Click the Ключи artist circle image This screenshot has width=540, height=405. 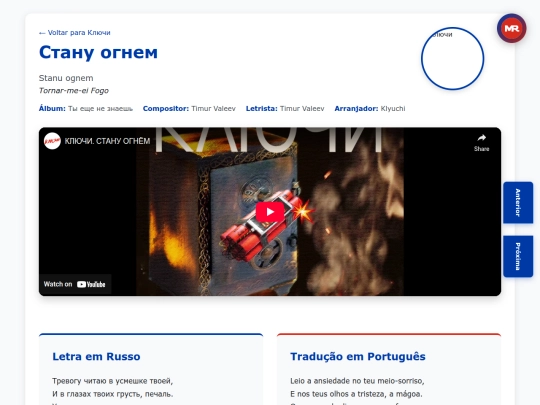coord(452,59)
